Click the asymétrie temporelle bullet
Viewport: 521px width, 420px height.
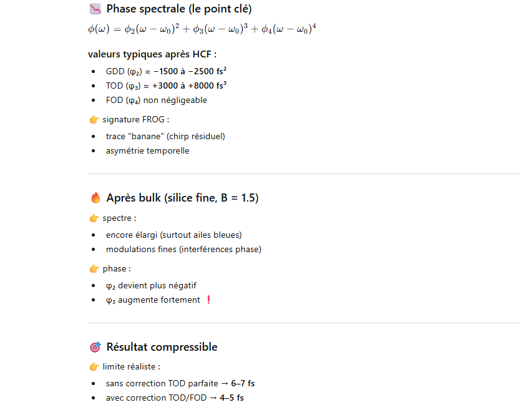147,150
